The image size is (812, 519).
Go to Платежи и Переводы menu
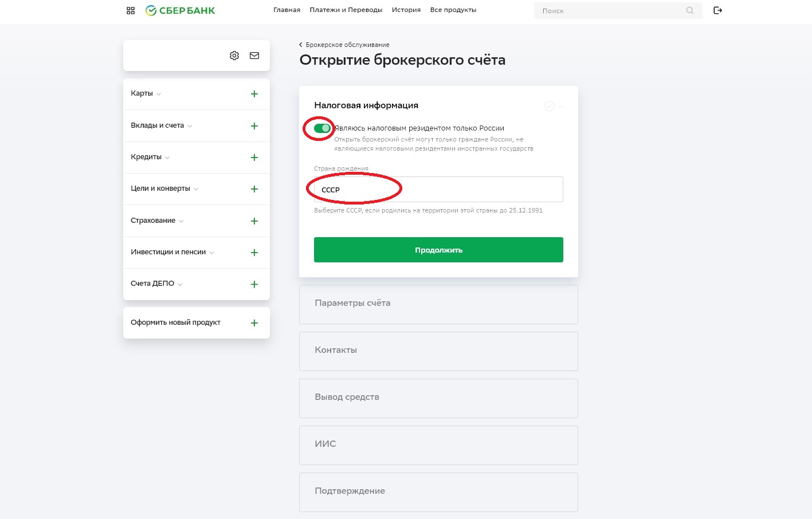[x=346, y=10]
